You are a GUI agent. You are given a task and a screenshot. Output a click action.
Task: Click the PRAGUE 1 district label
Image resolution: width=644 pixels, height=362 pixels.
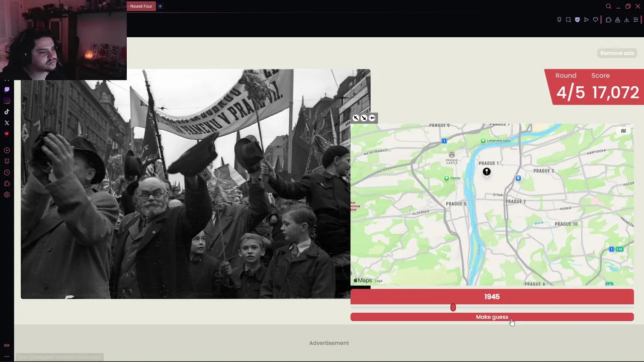489,163
